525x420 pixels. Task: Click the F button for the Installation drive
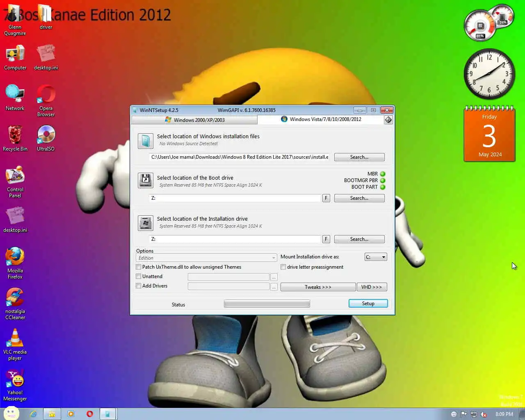click(x=326, y=239)
